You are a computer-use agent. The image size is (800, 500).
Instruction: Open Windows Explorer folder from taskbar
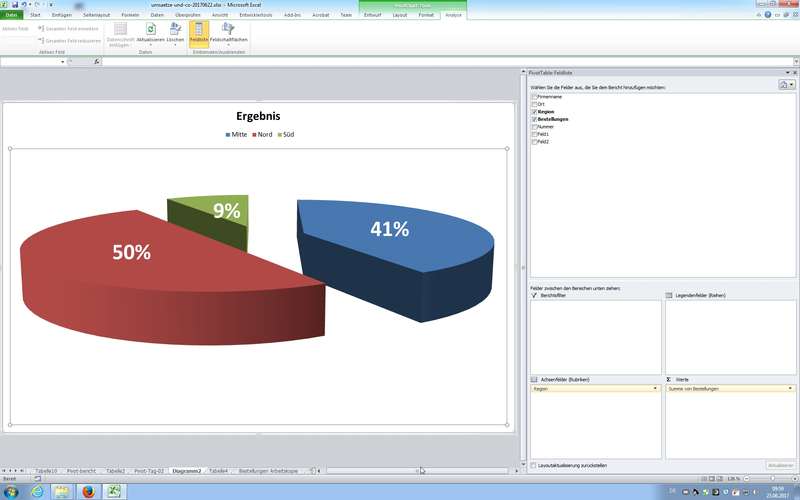pyautogui.click(x=62, y=492)
